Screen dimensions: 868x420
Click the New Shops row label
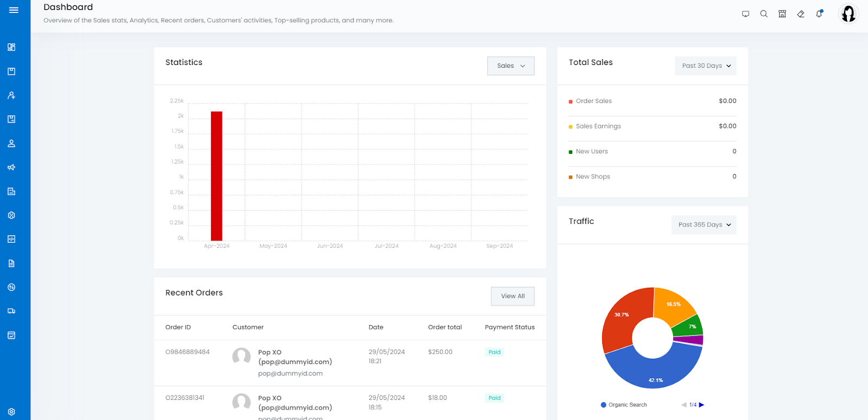(x=593, y=177)
